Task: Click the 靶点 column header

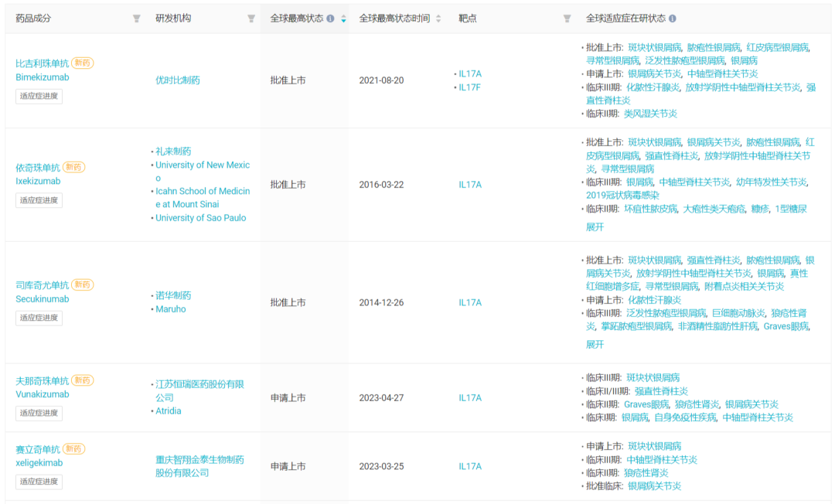Action: click(x=467, y=19)
